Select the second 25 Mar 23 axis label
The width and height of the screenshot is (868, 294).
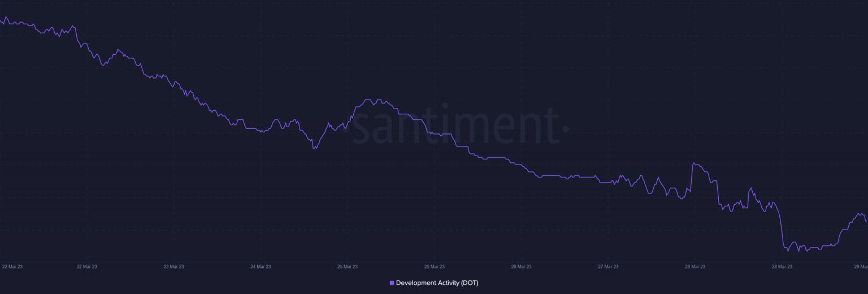pos(434,266)
